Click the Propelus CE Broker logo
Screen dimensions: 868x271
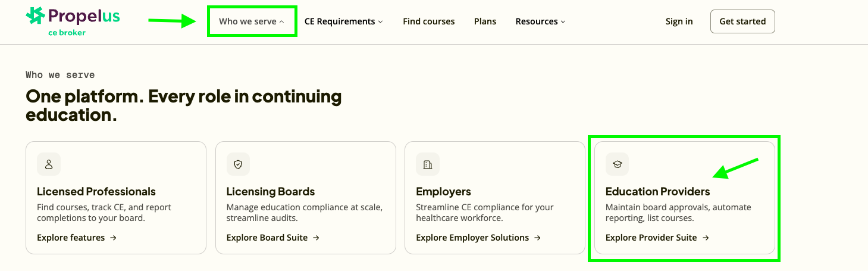(x=73, y=21)
